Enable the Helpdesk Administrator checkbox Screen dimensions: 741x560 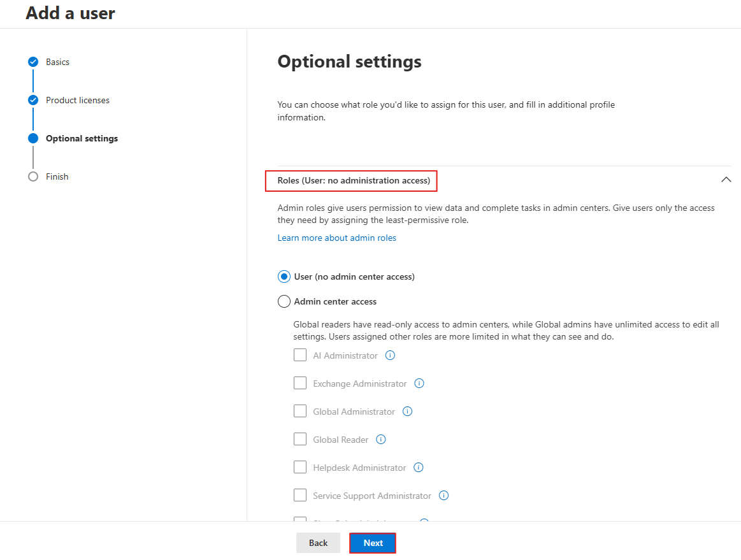[300, 468]
